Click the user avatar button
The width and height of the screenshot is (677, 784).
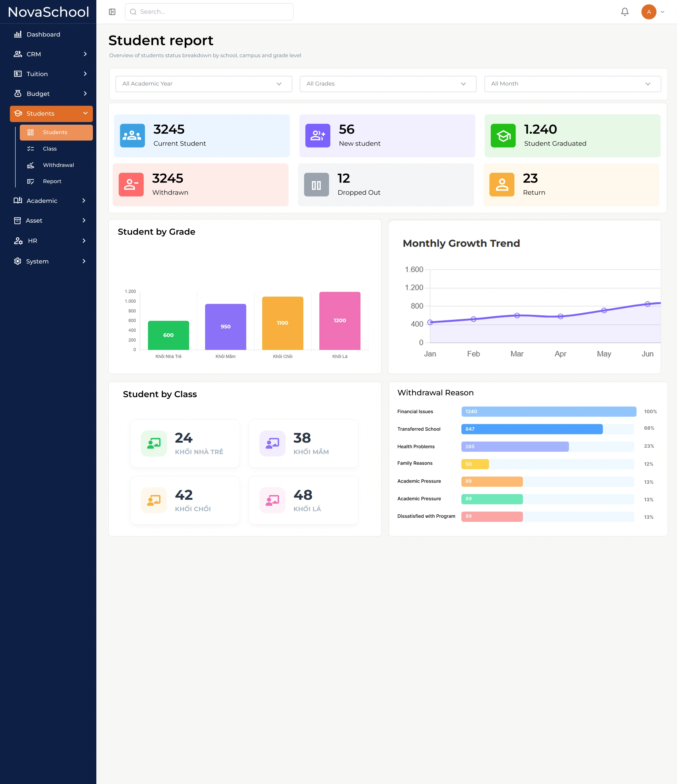[x=649, y=12]
